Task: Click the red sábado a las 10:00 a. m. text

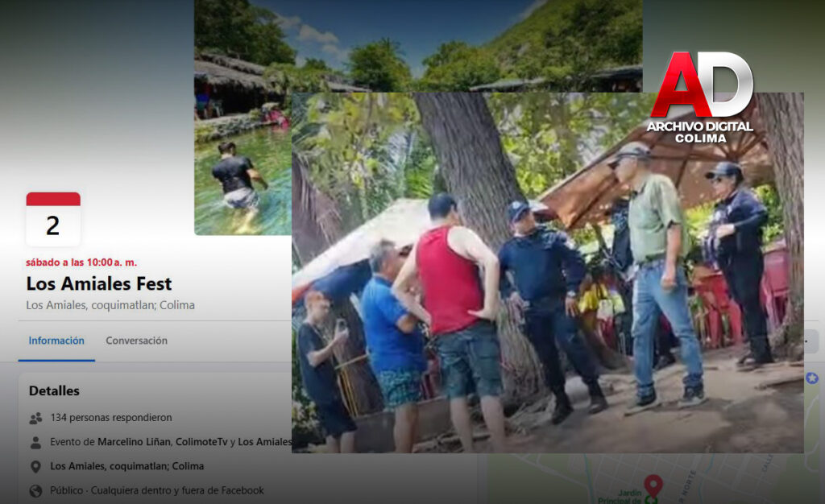Action: click(81, 262)
